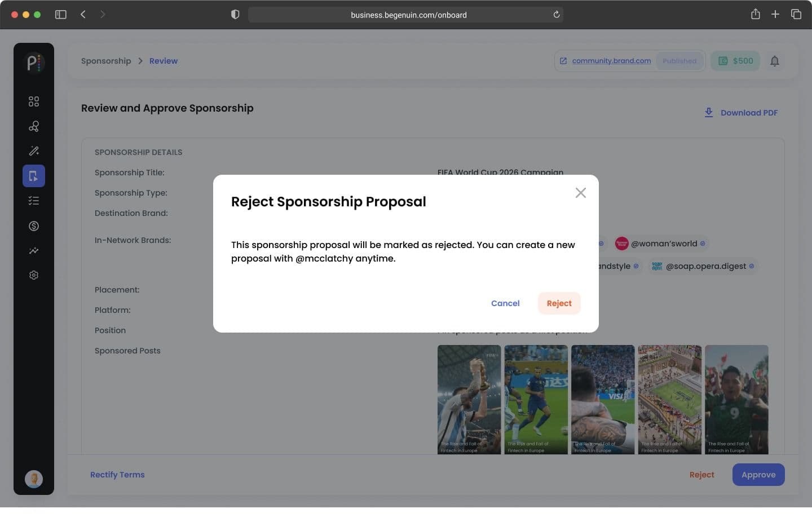This screenshot has height=522, width=812.
Task: Click the @soap.opera.digest brand tag
Action: coord(703,266)
